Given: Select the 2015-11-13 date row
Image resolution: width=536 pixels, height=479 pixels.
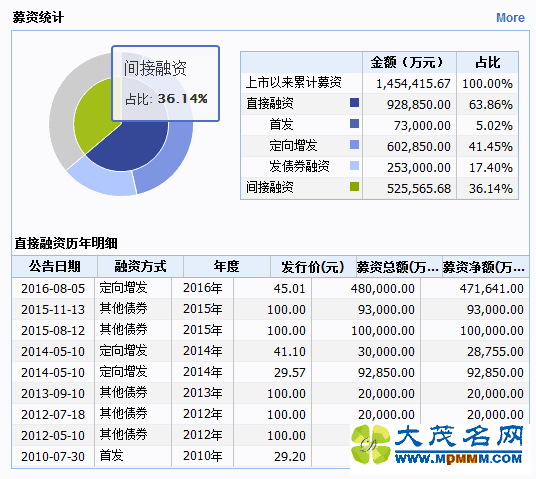Looking at the screenshot, I should click(x=53, y=310).
